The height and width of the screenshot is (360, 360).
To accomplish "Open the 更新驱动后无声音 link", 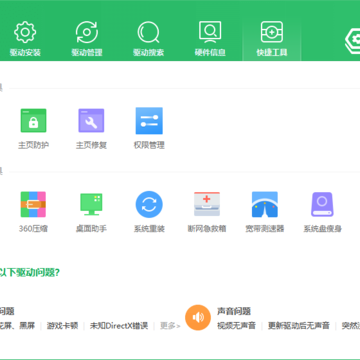I will point(299,326).
